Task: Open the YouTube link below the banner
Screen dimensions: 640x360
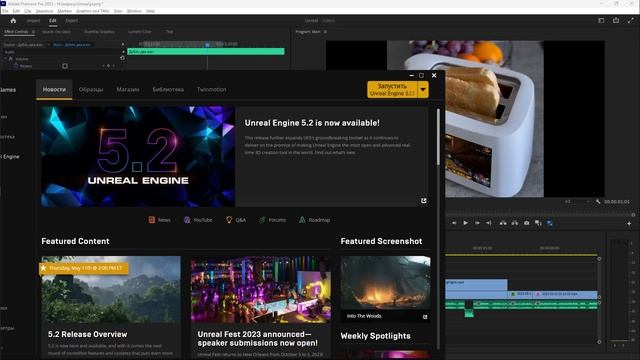Action: (x=198, y=220)
